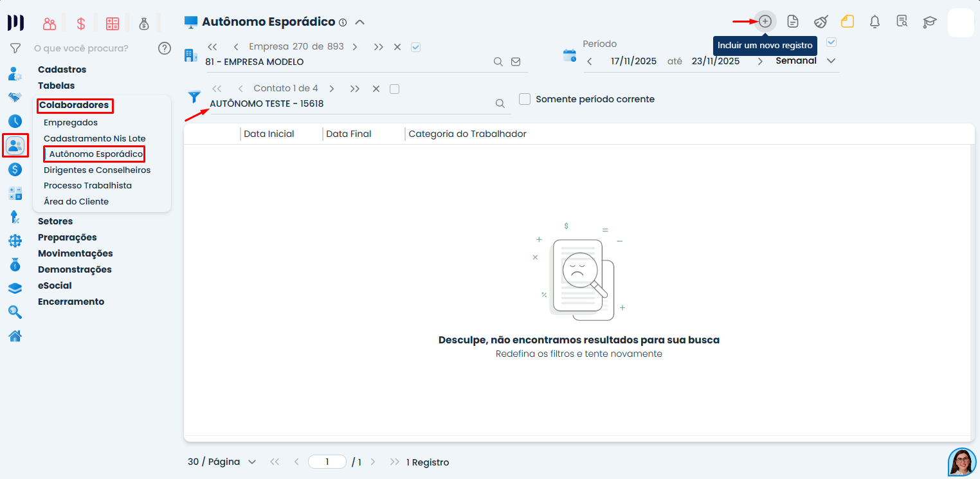The height and width of the screenshot is (479, 980).
Task: Click the O que você procura search field
Action: coord(90,48)
